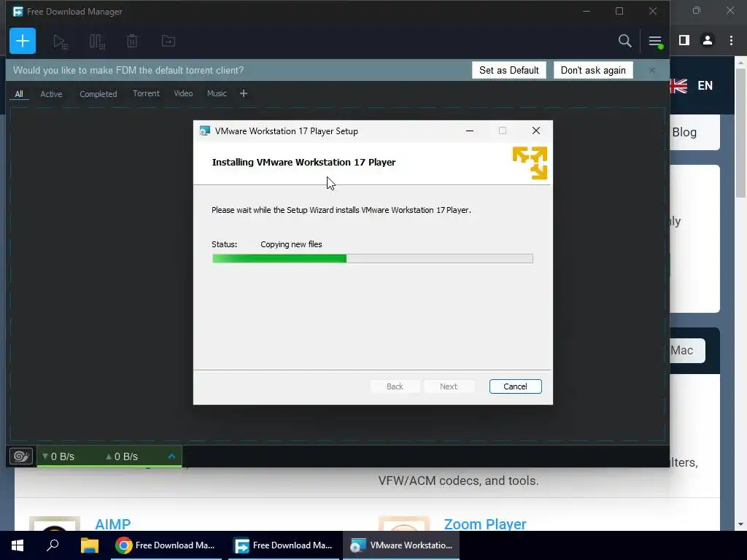Open the Video filter tab
Screen dimensions: 747x560
point(183,93)
